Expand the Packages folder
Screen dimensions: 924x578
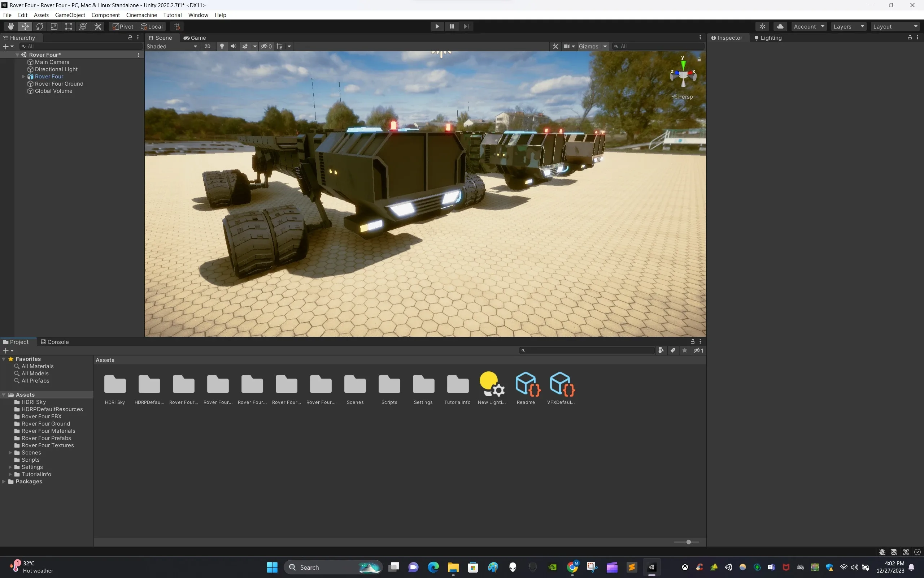click(4, 482)
